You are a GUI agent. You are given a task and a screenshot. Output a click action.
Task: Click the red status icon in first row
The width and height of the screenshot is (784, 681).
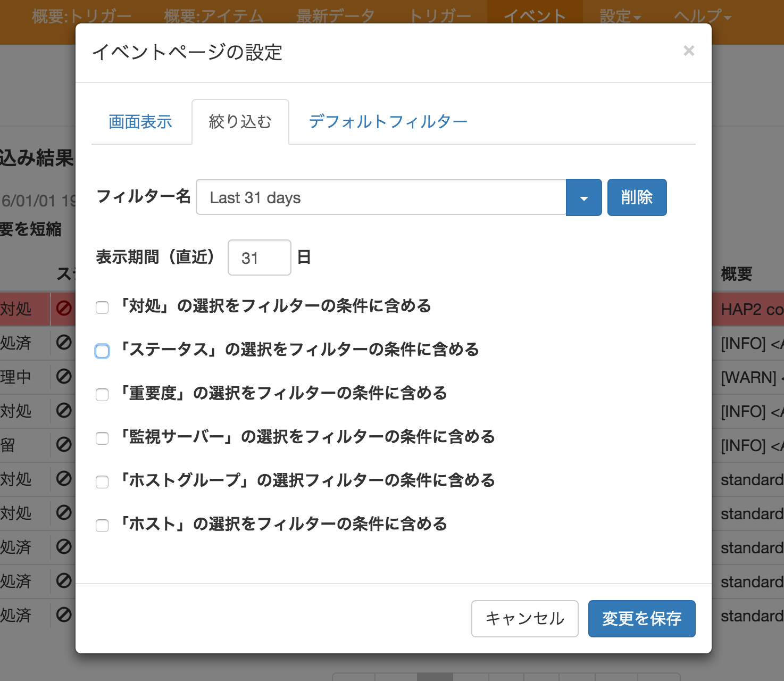pos(64,309)
